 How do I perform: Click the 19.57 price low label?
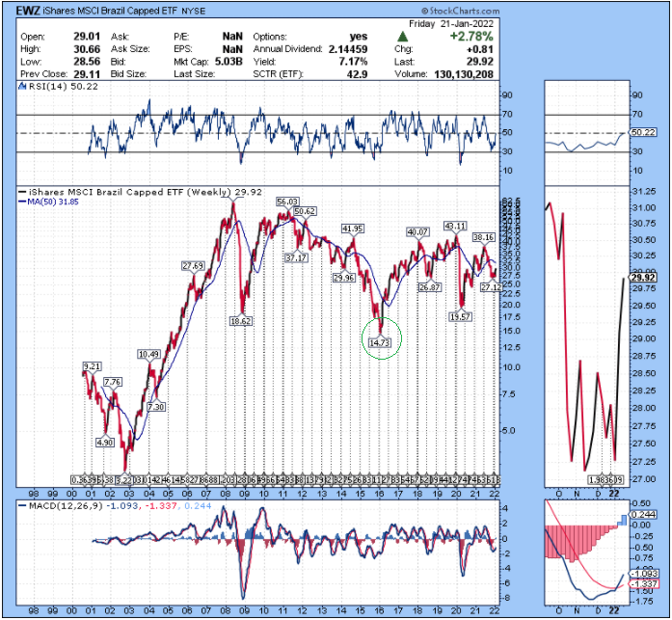[460, 316]
